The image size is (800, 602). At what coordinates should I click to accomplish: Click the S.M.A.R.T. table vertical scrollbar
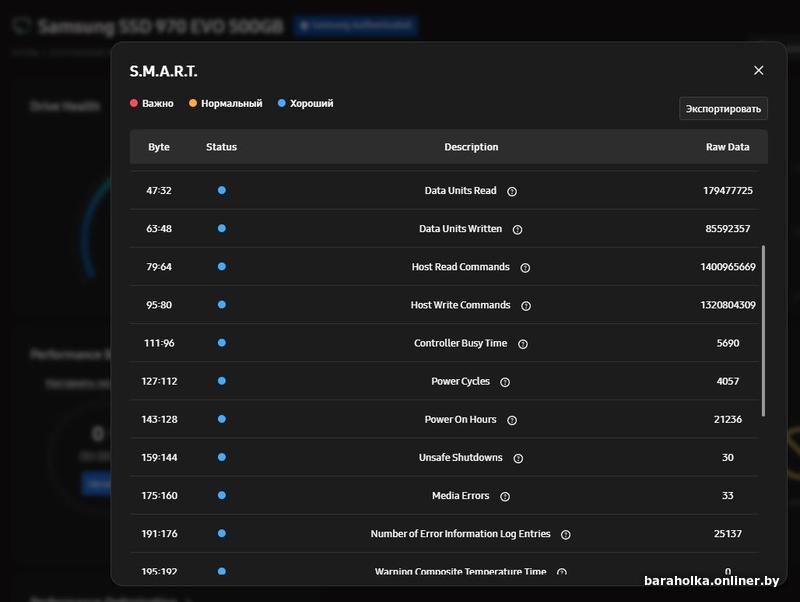coord(765,330)
